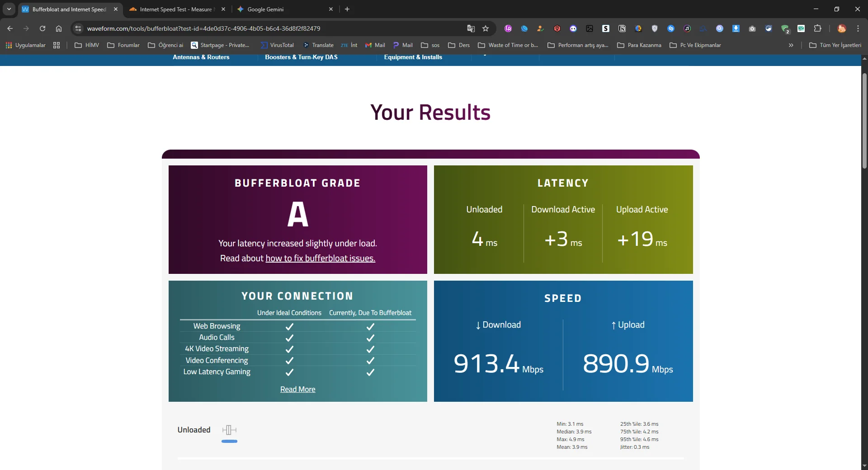Open the Notion web clipper extension
Viewport: 868px width, 470px height.
pos(622,28)
